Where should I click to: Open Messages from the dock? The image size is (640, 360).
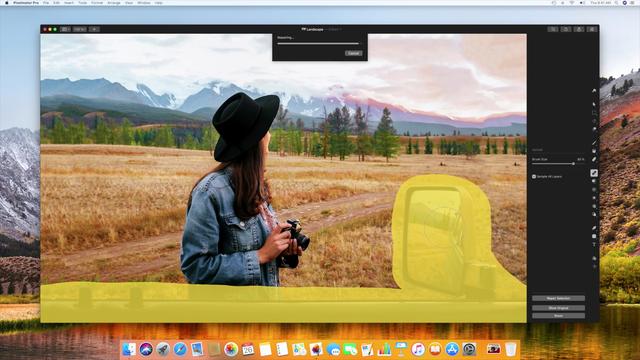coord(333,349)
